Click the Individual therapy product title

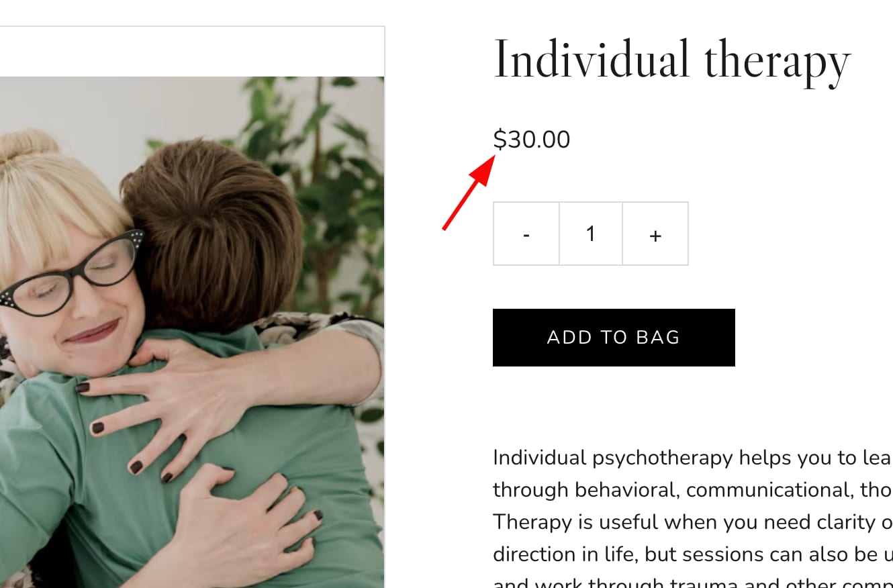coord(672,61)
